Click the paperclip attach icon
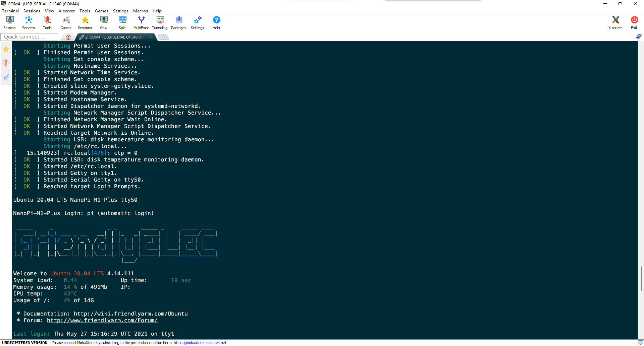Viewport: 644px width, 346px height. pos(639,37)
